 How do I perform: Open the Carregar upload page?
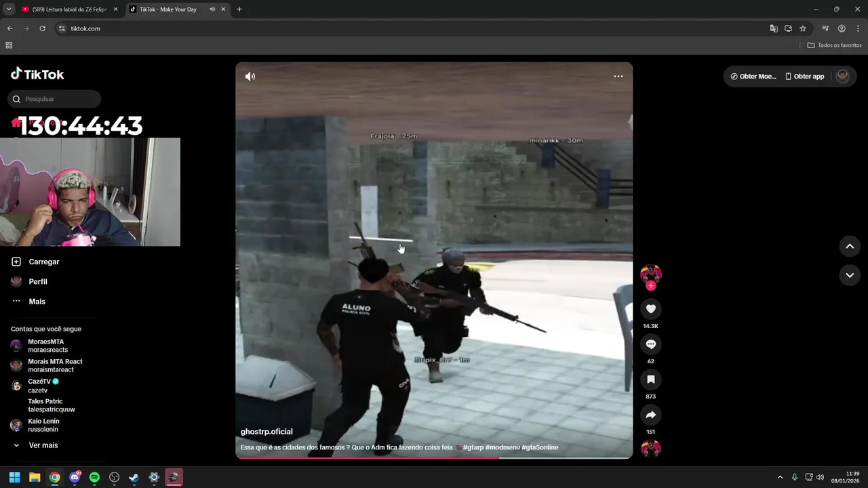(x=36, y=262)
